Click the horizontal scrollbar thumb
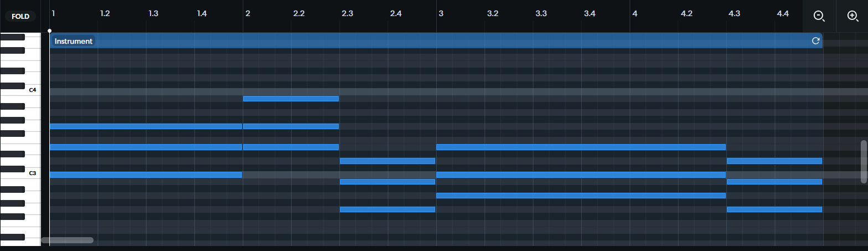Viewport: 868px width, 251px height. (x=68, y=240)
